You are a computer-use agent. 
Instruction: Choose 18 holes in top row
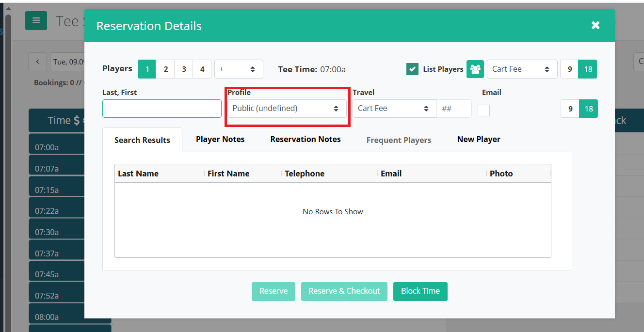click(x=588, y=69)
